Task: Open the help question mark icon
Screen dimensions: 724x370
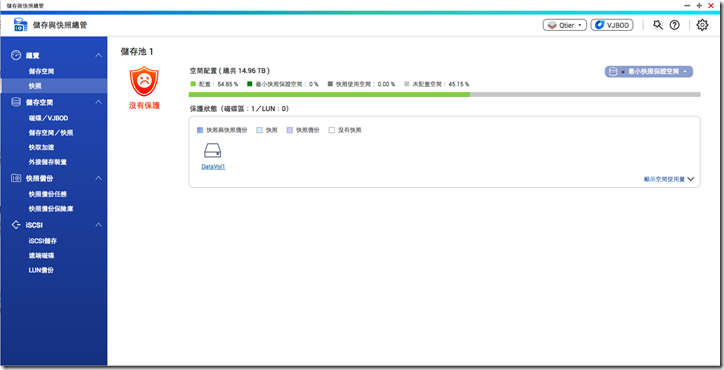Action: pyautogui.click(x=675, y=25)
